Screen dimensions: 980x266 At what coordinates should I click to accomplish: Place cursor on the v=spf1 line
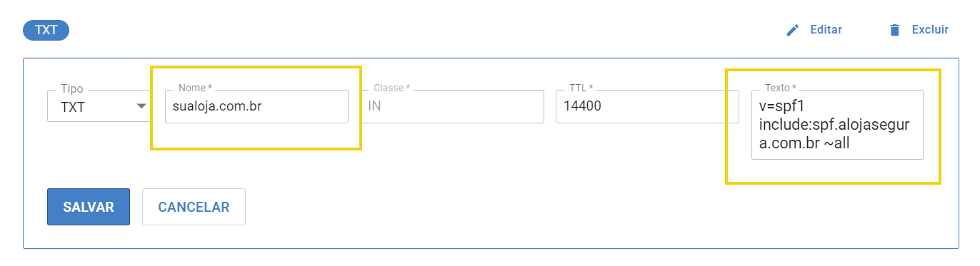coord(784,106)
